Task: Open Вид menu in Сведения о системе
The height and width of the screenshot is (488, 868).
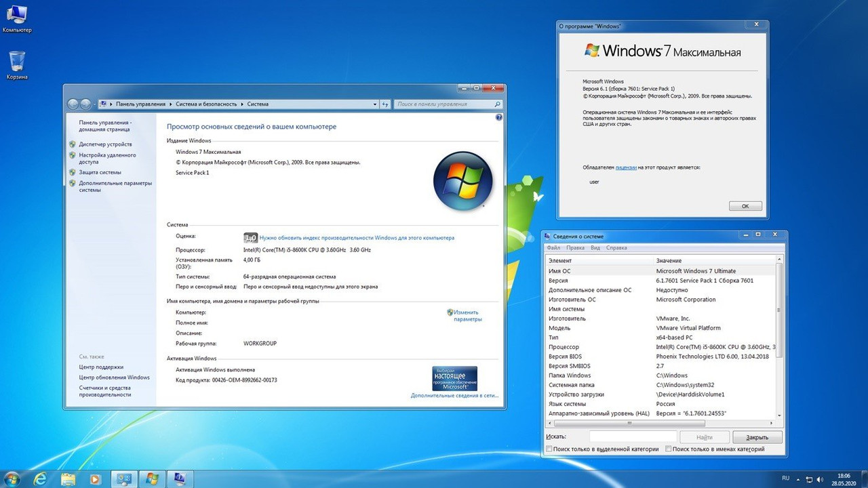Action: pos(595,248)
